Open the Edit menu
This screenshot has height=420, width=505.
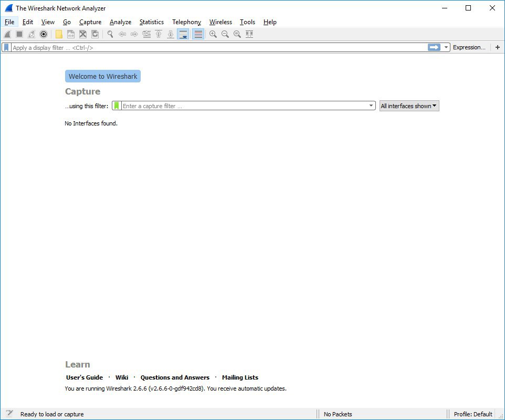click(x=28, y=22)
